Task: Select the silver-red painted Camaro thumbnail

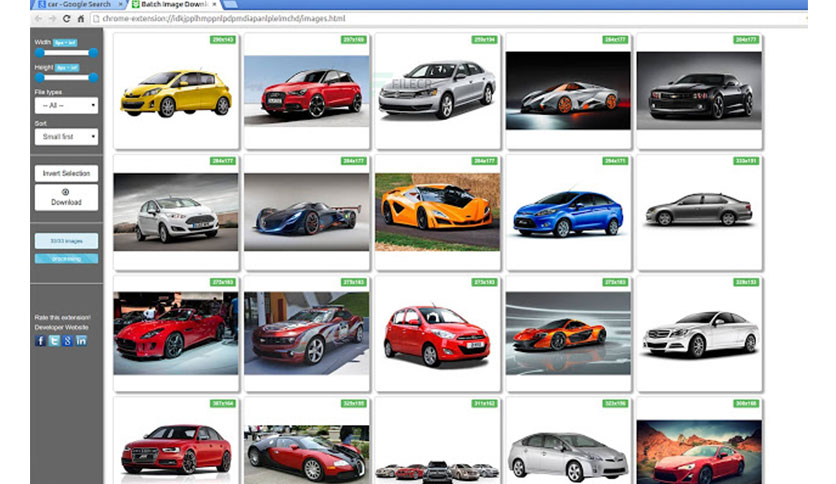Action: point(307,333)
